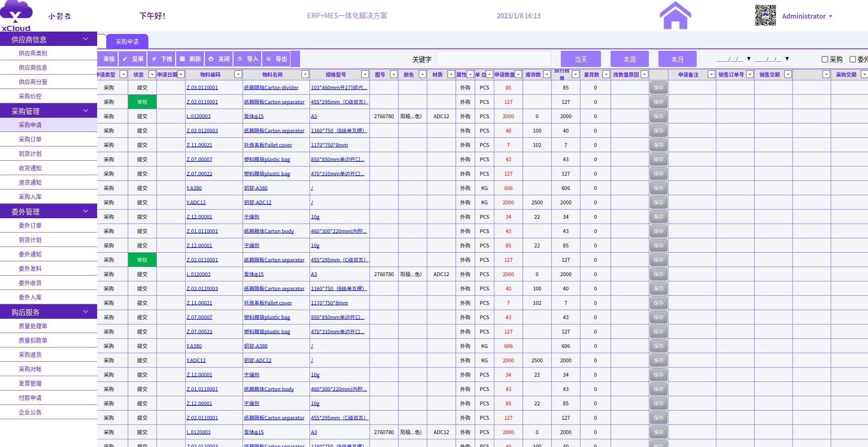This screenshot has width=868, height=447.
Task: Click the QR code image
Action: coord(765,15)
